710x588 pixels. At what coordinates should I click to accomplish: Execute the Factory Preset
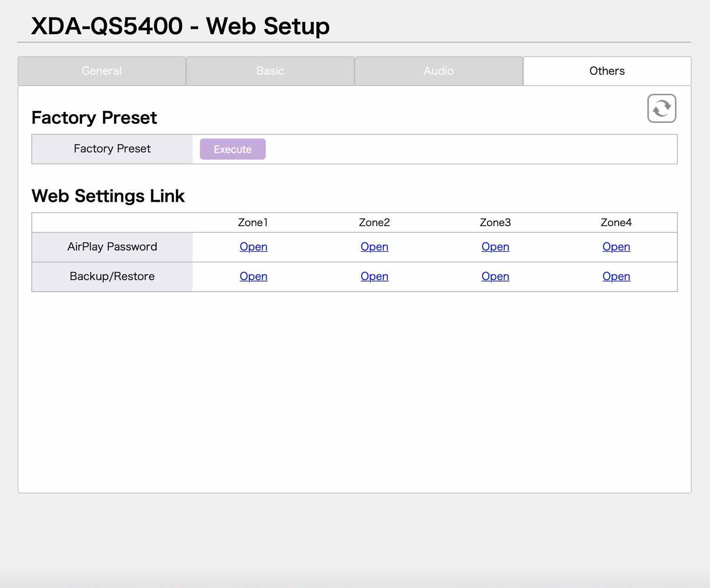(233, 149)
